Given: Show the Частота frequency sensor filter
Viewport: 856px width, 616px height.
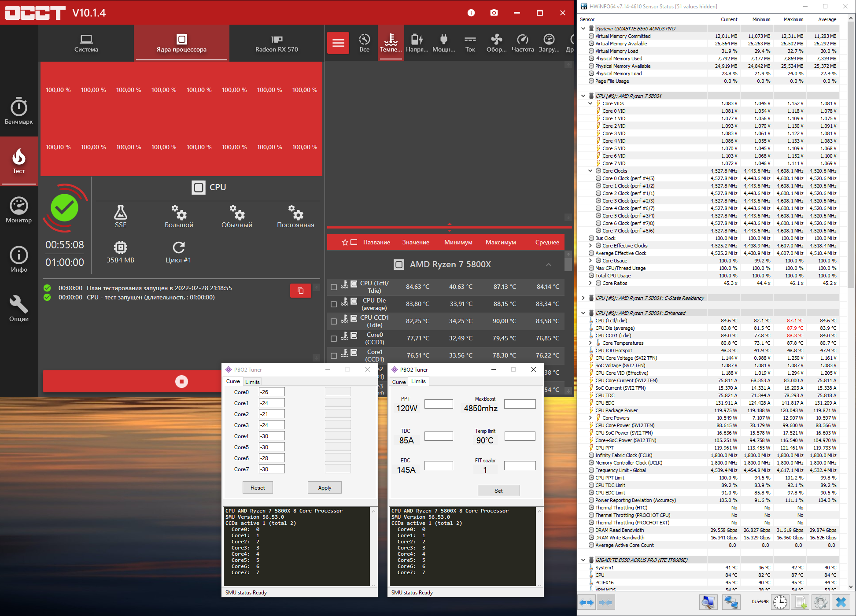Looking at the screenshot, I should click(x=523, y=43).
